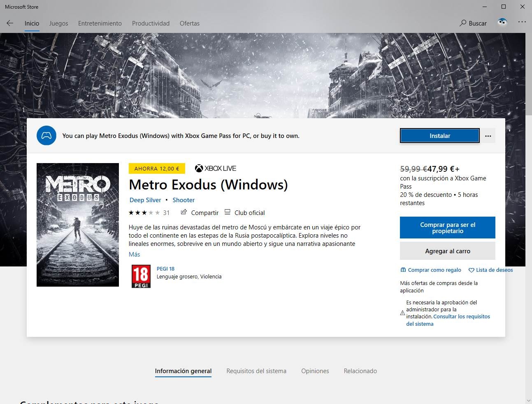Click '20 % de descuento' text
The image size is (532, 404).
[426, 195]
